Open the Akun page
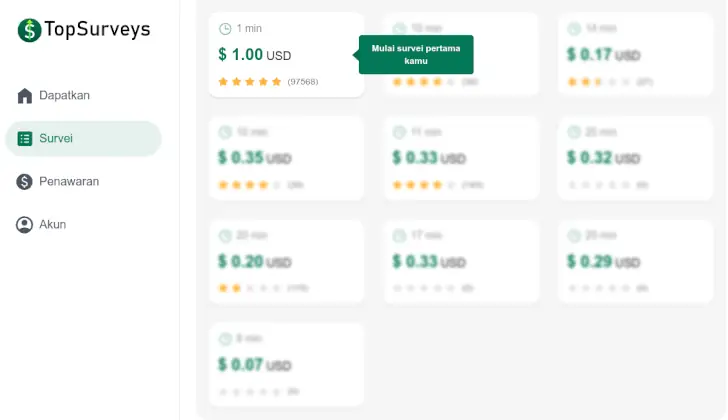Screen dimensions: 728x420 [x=53, y=225]
